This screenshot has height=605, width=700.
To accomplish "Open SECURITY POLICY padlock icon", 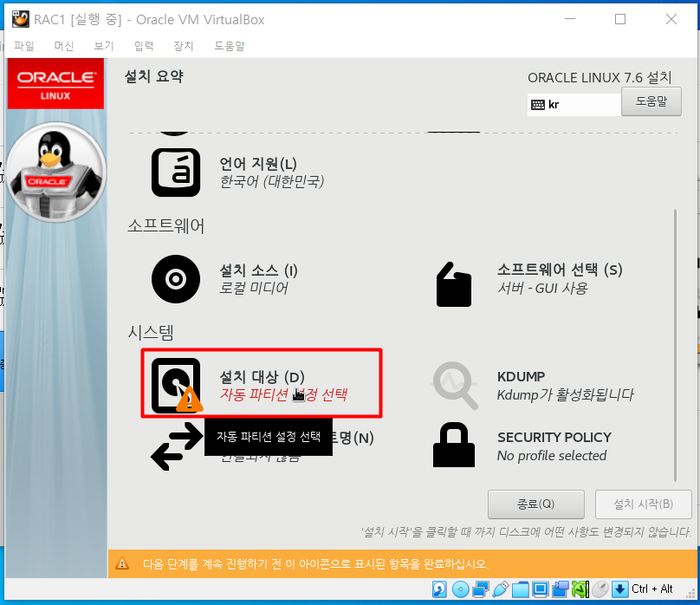I will 454,446.
